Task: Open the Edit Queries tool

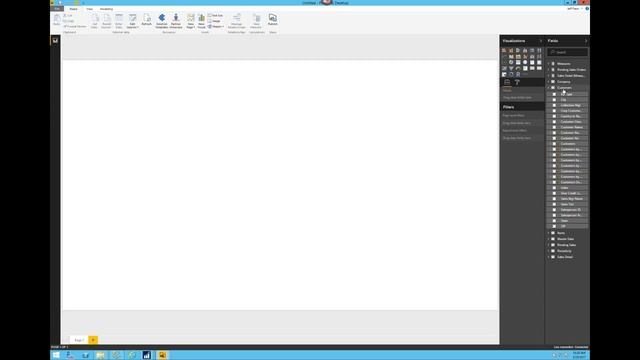Action: click(x=132, y=21)
